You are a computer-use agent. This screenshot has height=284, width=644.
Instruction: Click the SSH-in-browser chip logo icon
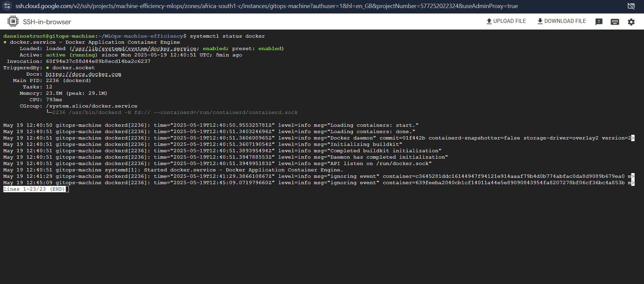[13, 22]
